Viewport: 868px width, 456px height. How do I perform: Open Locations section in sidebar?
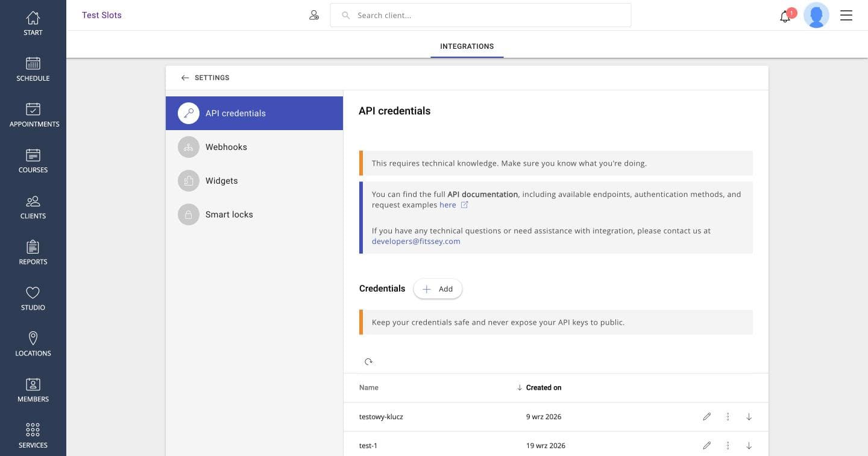pyautogui.click(x=33, y=344)
